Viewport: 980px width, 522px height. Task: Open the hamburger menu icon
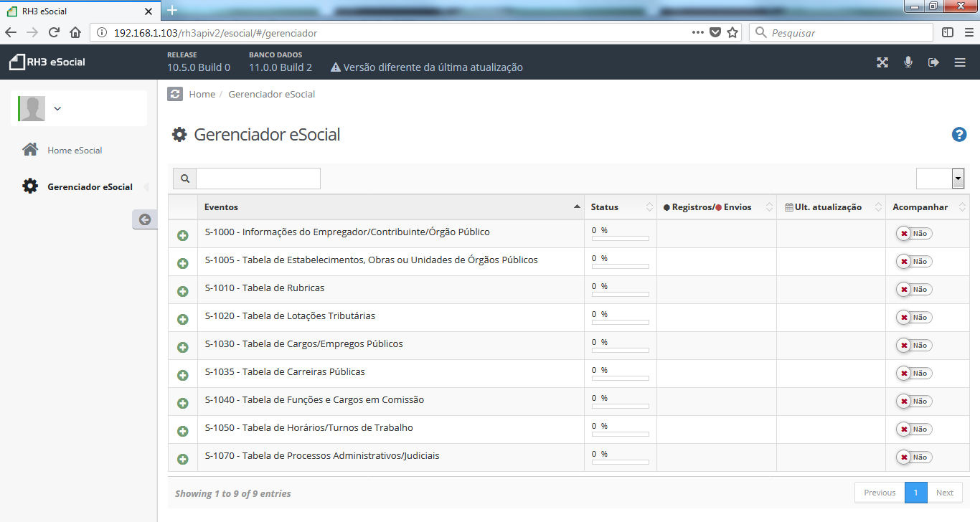point(960,62)
